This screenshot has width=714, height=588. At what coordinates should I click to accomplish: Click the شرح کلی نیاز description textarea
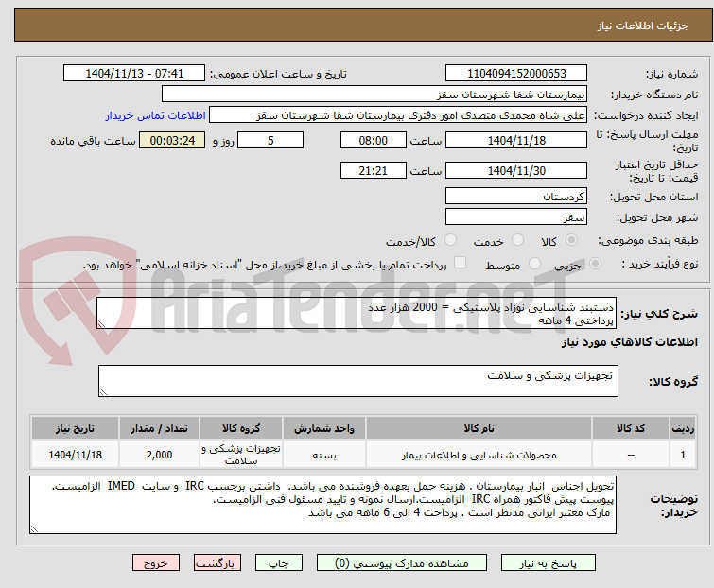click(357, 313)
